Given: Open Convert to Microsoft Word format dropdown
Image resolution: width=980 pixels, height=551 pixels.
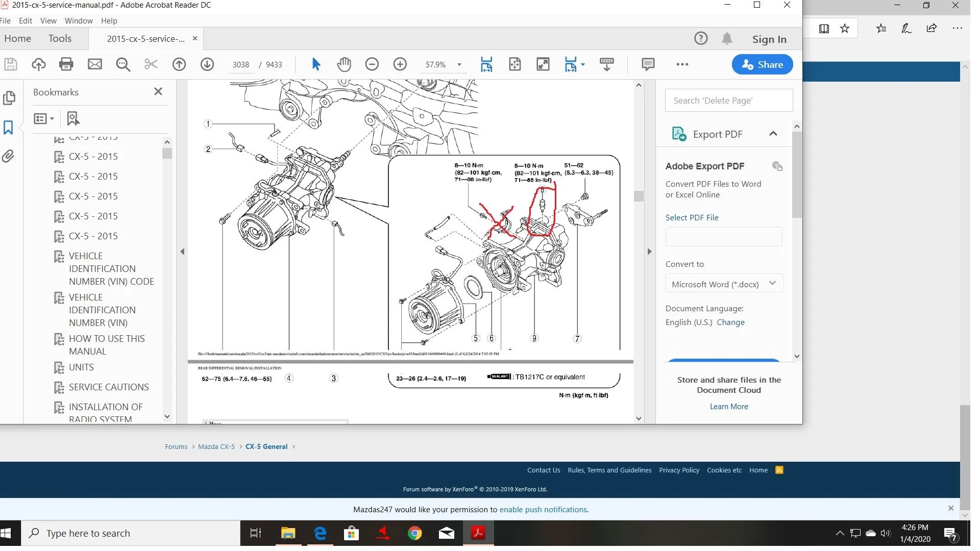Looking at the screenshot, I should tap(724, 284).
